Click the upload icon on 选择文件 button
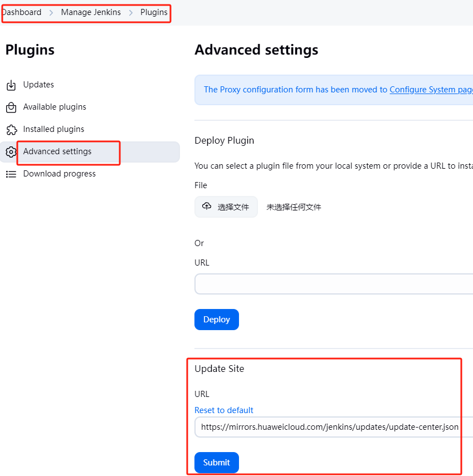This screenshot has width=473, height=476. [x=207, y=206]
